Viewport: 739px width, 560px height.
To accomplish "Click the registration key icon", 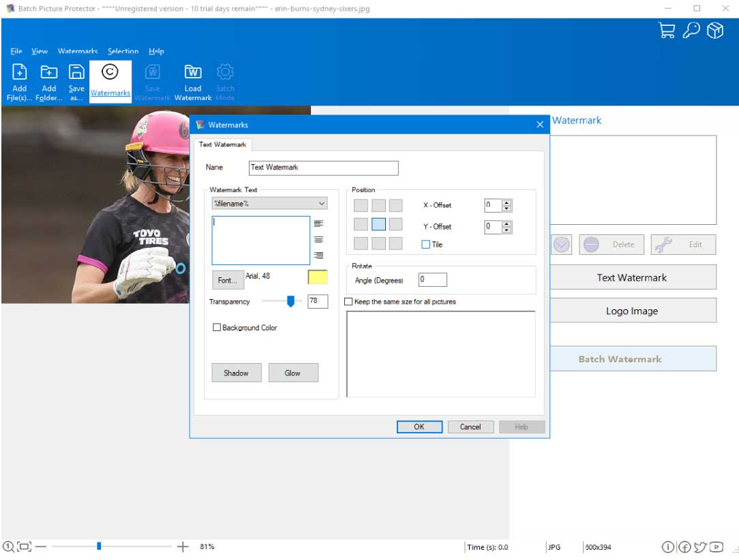I will 691,31.
